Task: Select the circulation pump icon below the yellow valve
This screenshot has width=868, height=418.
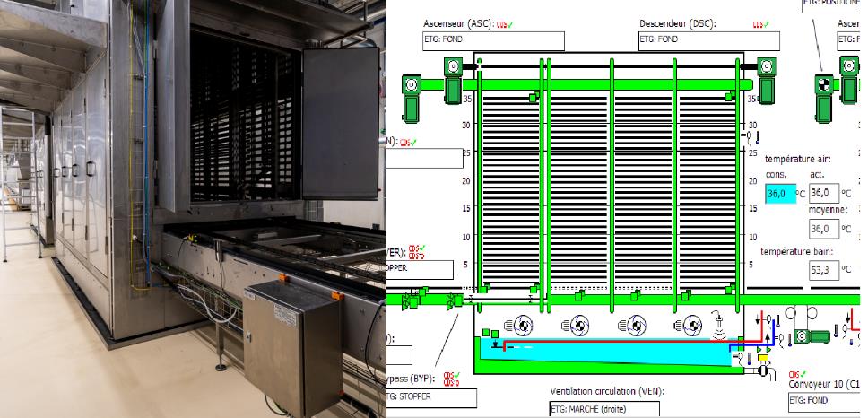Action: 763,370
